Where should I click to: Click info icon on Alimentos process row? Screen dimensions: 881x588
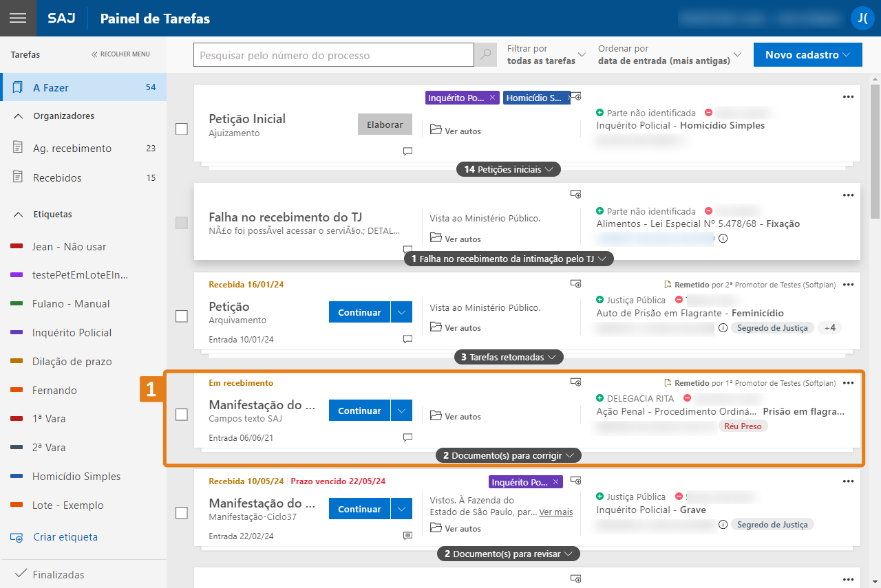pos(723,239)
